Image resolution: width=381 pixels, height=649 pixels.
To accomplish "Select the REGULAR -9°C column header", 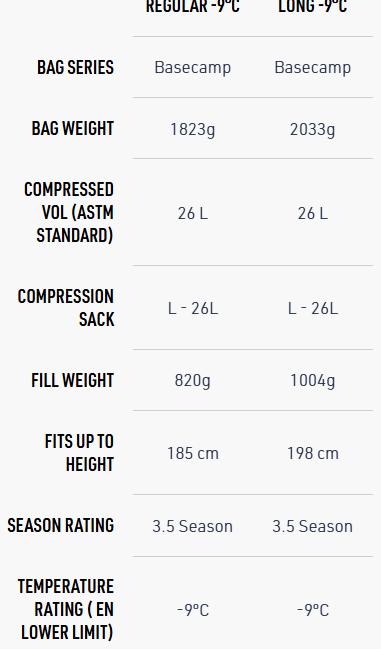I will [x=193, y=6].
